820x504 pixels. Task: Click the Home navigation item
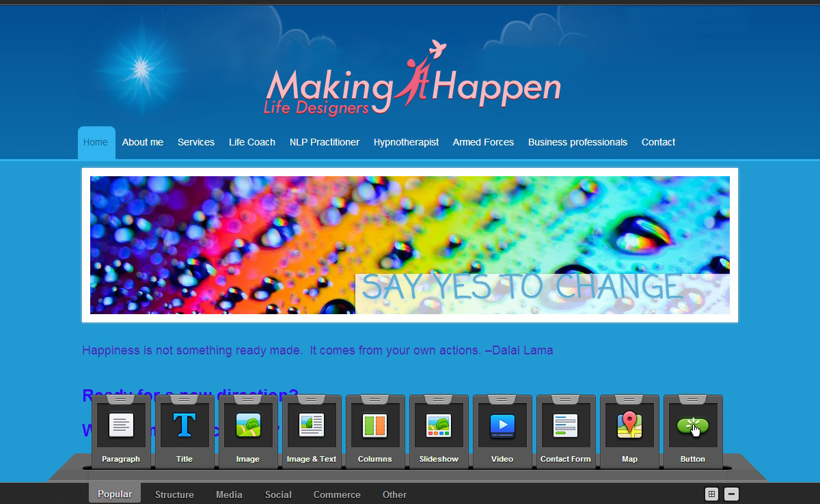(x=96, y=143)
